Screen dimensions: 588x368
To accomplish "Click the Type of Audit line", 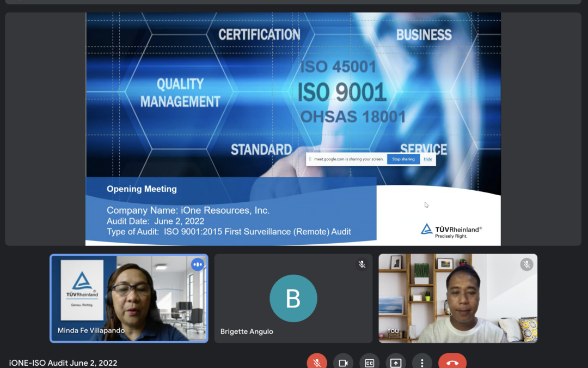I will [229, 232].
